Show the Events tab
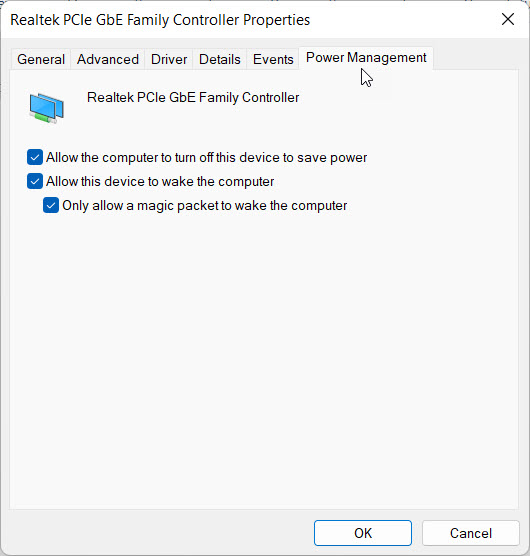 [x=273, y=59]
